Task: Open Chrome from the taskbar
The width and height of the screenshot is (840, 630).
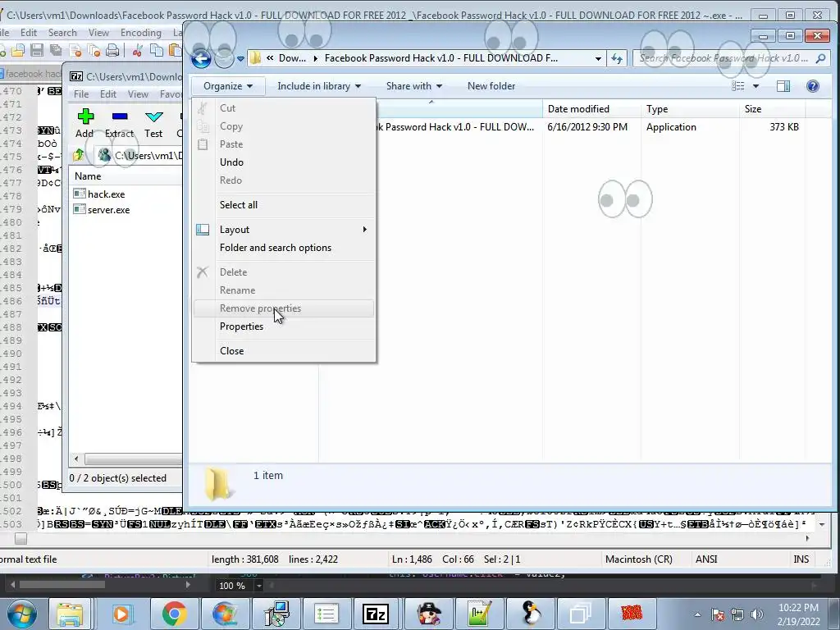Action: pyautogui.click(x=174, y=614)
